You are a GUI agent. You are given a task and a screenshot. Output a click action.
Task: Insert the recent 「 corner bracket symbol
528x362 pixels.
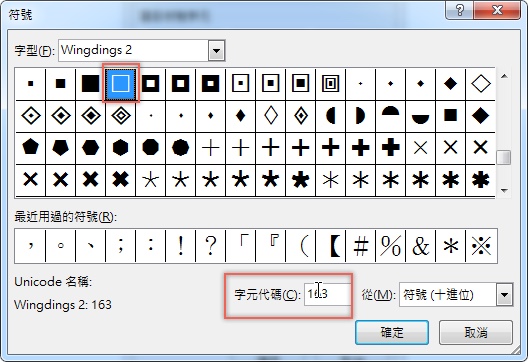(x=240, y=245)
